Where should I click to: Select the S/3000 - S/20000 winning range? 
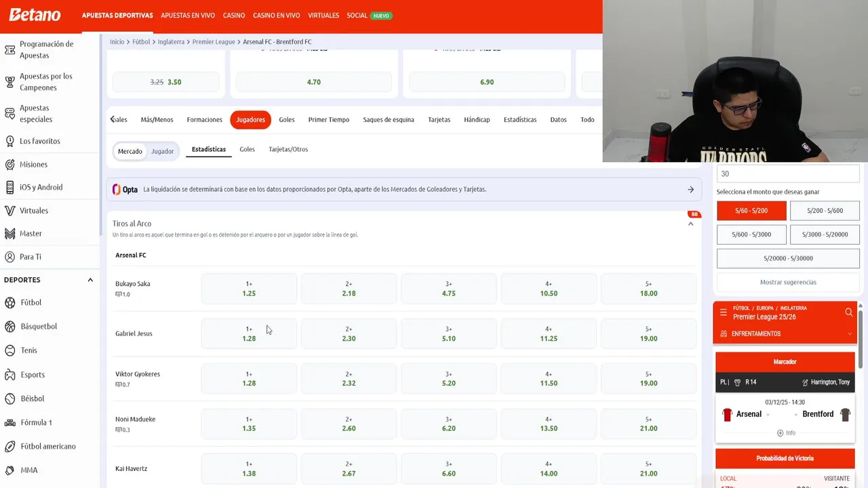coord(825,235)
